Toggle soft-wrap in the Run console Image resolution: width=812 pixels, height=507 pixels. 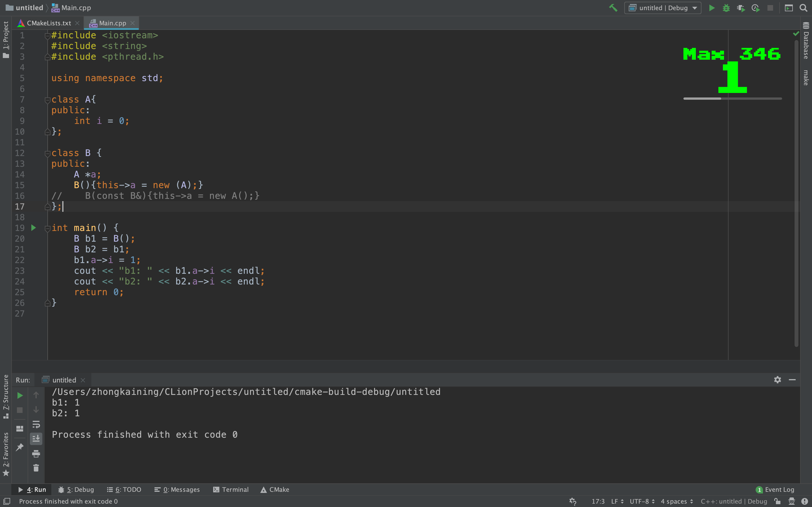click(x=36, y=424)
